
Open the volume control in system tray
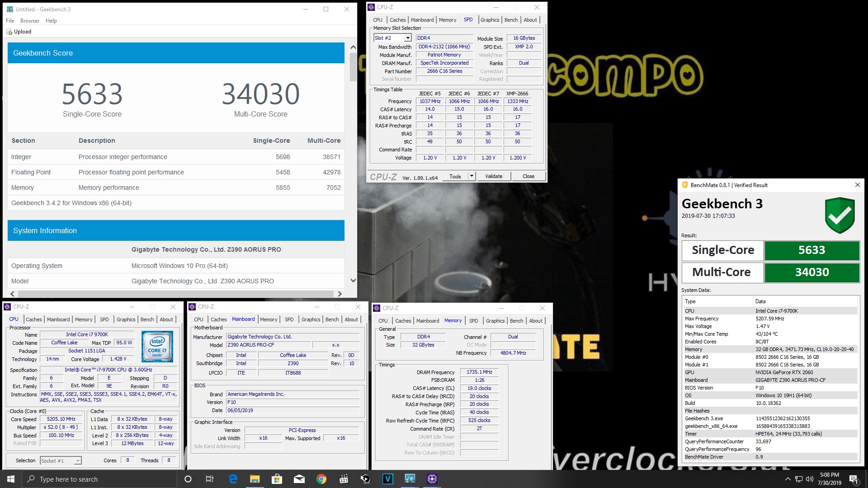tap(810, 479)
